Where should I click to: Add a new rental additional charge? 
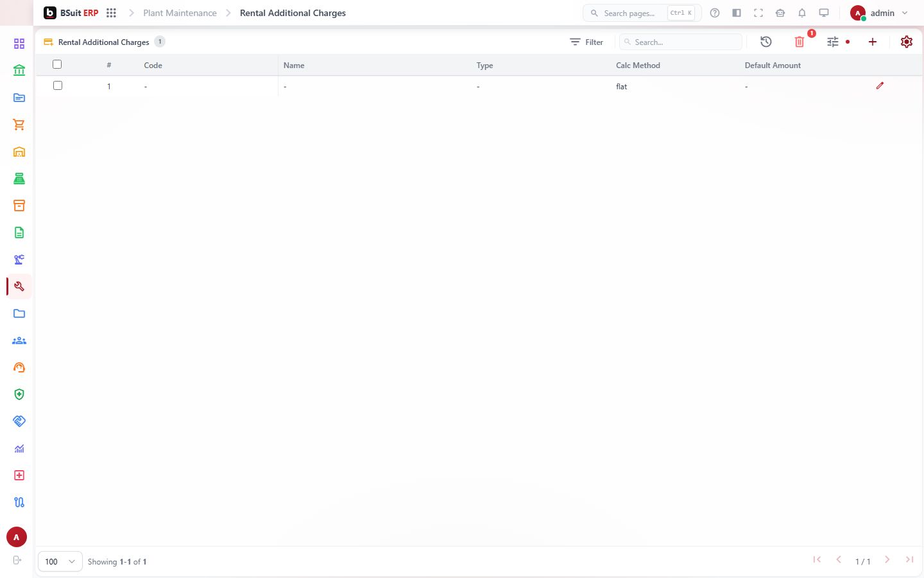click(873, 42)
